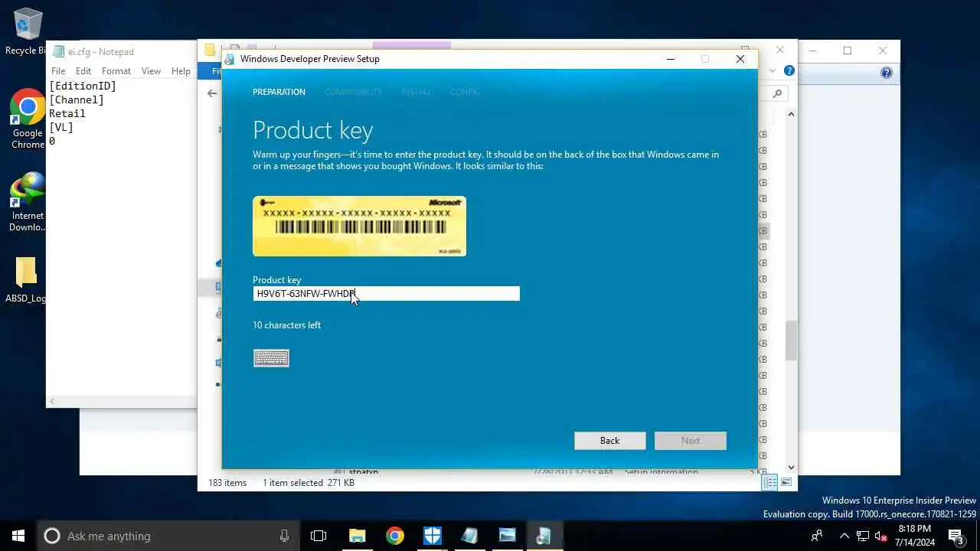Switch to Notepad on the taskbar
980x551 pixels.
469,536
